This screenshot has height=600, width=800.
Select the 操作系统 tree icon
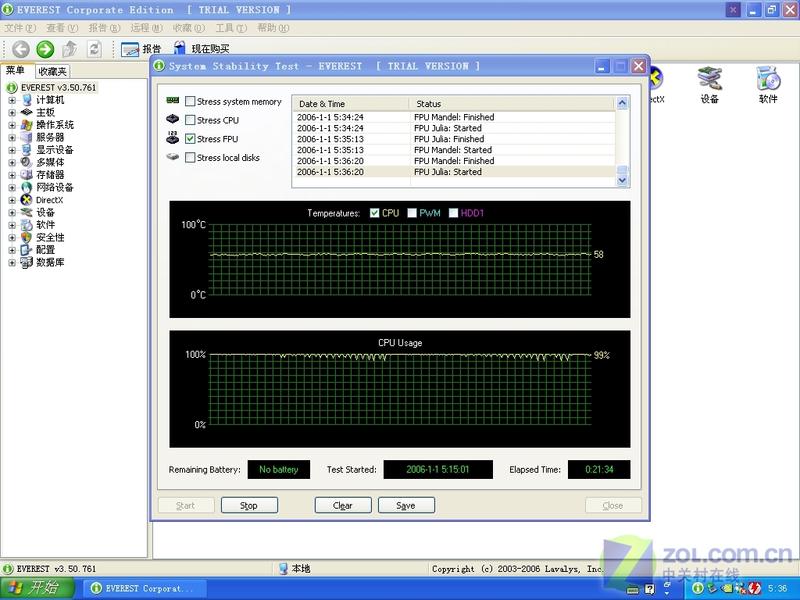click(x=27, y=125)
